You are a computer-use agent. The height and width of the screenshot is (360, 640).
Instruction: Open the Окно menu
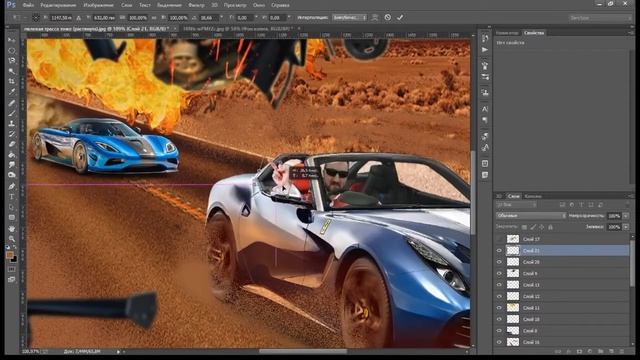click(x=259, y=5)
